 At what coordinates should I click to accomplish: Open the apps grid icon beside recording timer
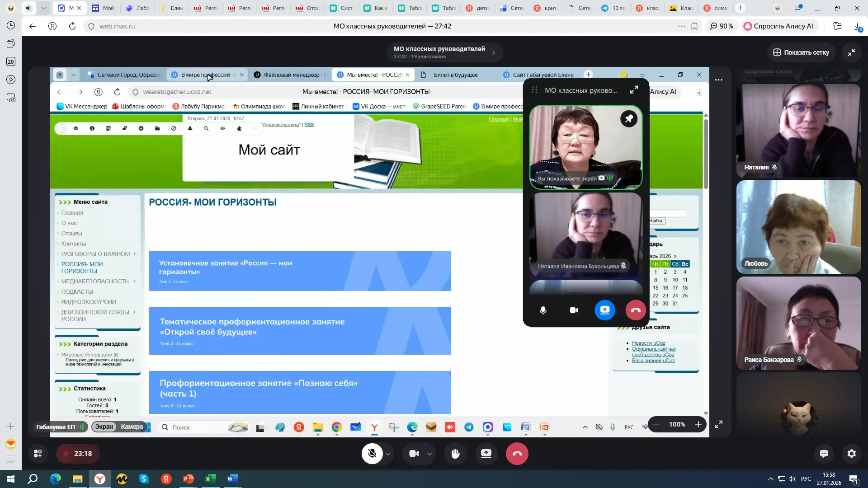(38, 454)
